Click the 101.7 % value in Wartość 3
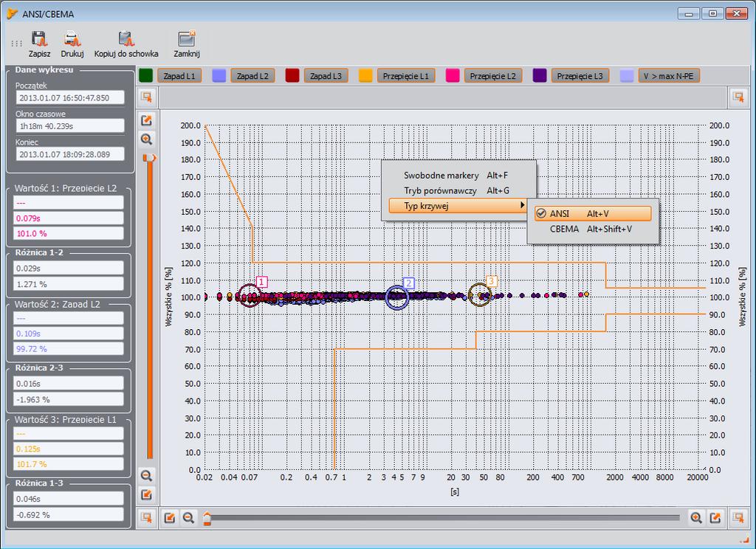This screenshot has width=756, height=549. point(69,464)
